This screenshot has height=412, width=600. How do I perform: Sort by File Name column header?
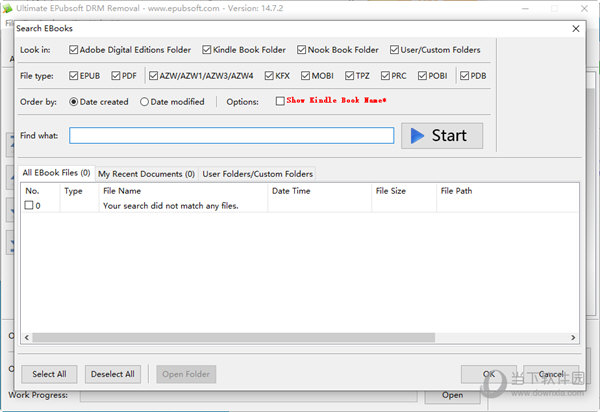pos(183,191)
